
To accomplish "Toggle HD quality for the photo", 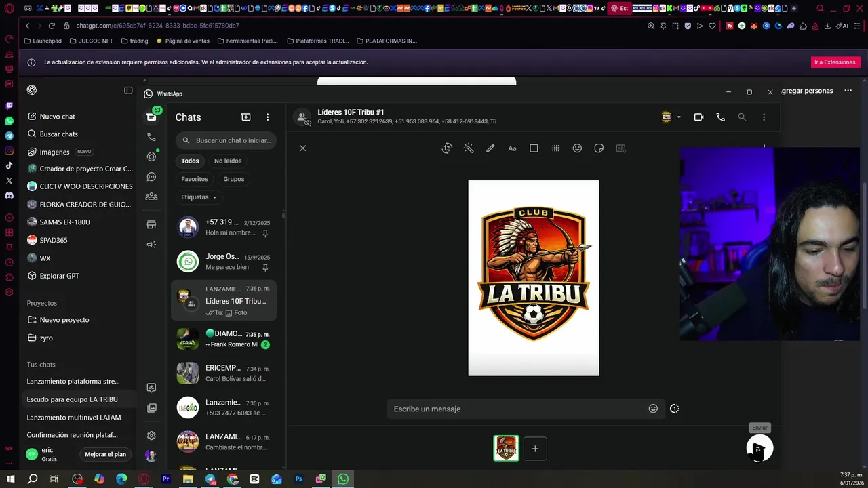I will pos(620,148).
